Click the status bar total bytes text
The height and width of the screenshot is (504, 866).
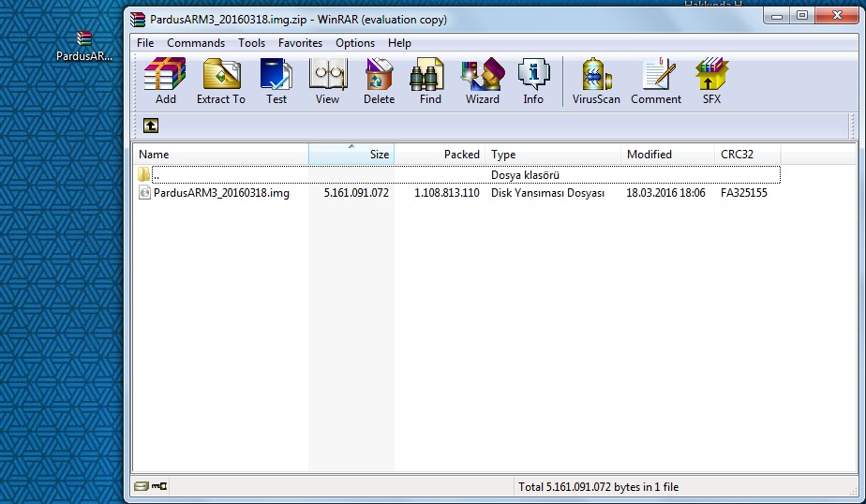(598, 487)
